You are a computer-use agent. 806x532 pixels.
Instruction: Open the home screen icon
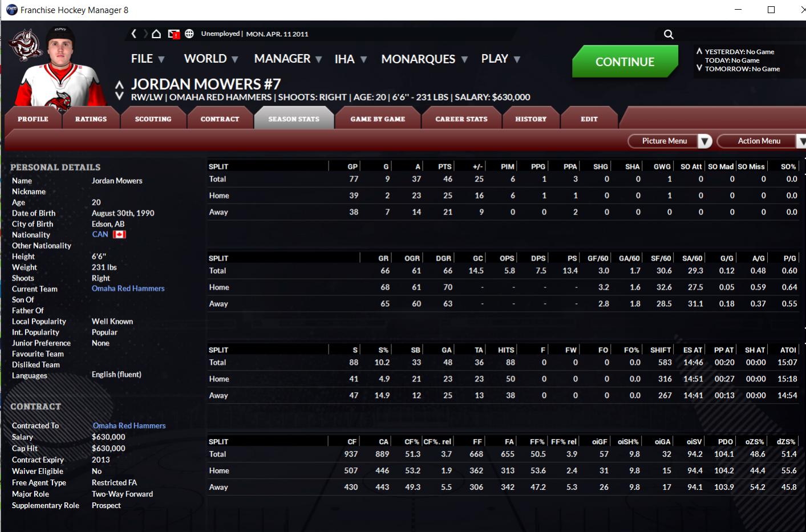coord(156,34)
